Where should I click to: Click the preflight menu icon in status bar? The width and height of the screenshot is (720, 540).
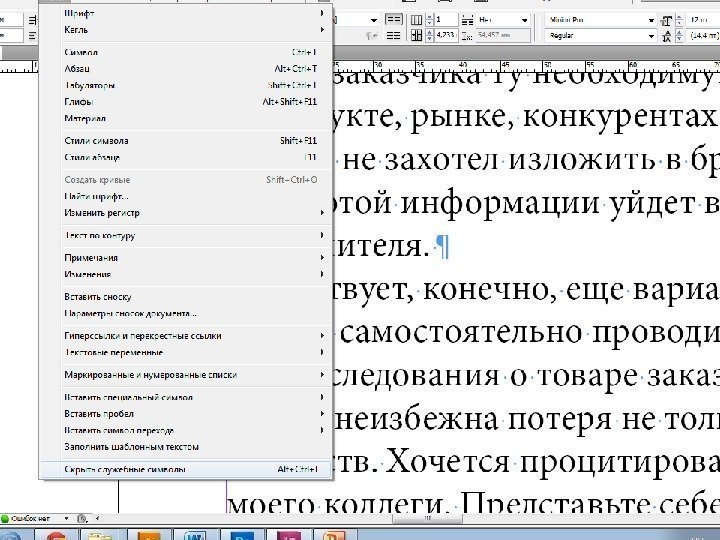[x=82, y=519]
